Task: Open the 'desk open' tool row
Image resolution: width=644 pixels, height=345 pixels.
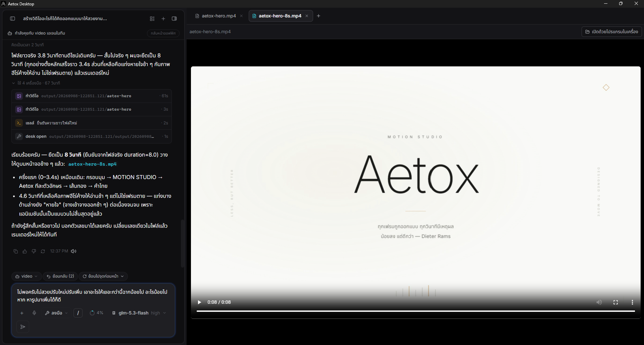Action: [92, 136]
